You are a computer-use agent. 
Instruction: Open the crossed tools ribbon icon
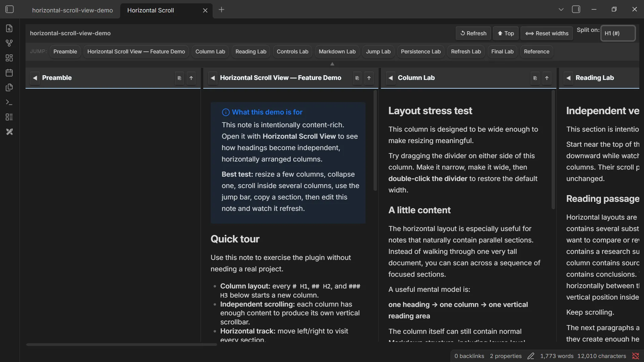9,132
